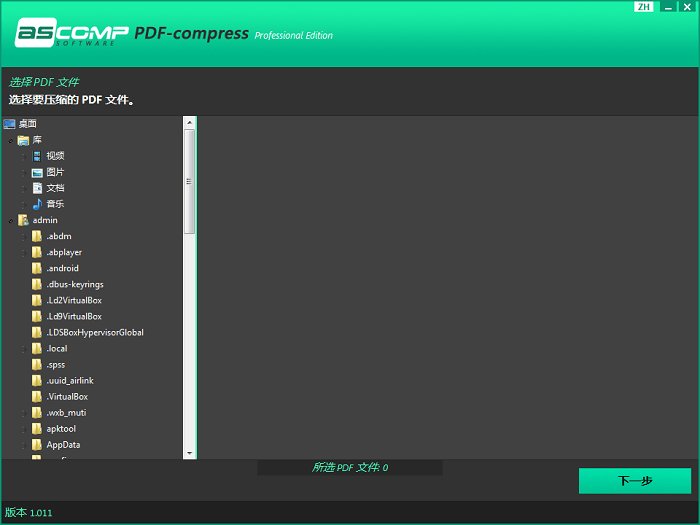This screenshot has width=700, height=525.
Task: Click the .LDSBoxHypervisorGlobal folder icon
Action: point(37,333)
